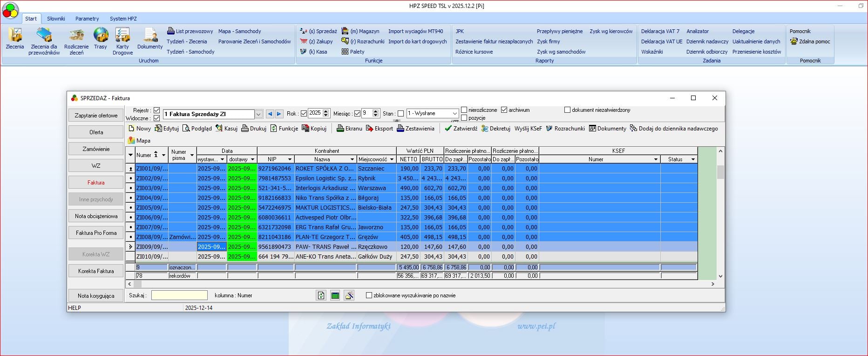Check dokument niezatwierdzony option
The width and height of the screenshot is (868, 356).
click(567, 110)
